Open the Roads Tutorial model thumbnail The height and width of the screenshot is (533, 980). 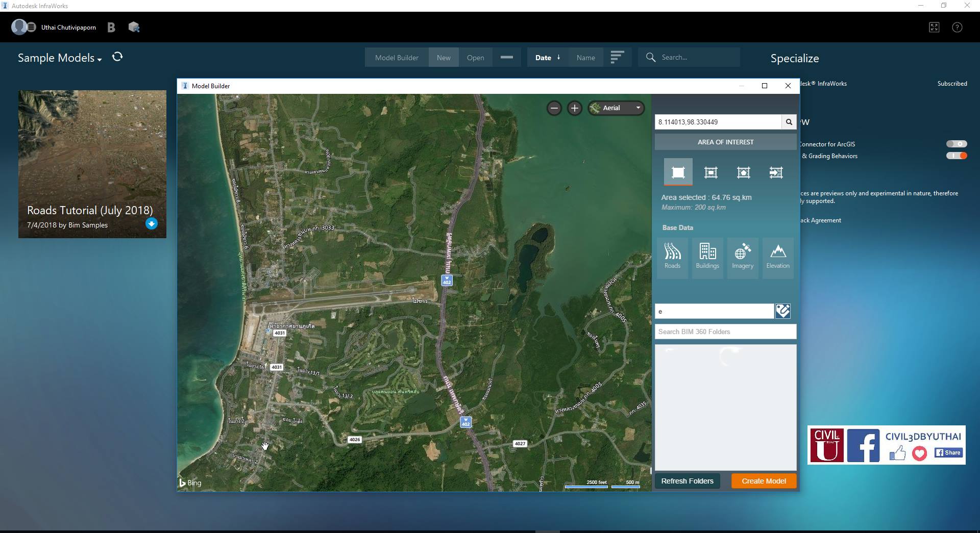[92, 164]
